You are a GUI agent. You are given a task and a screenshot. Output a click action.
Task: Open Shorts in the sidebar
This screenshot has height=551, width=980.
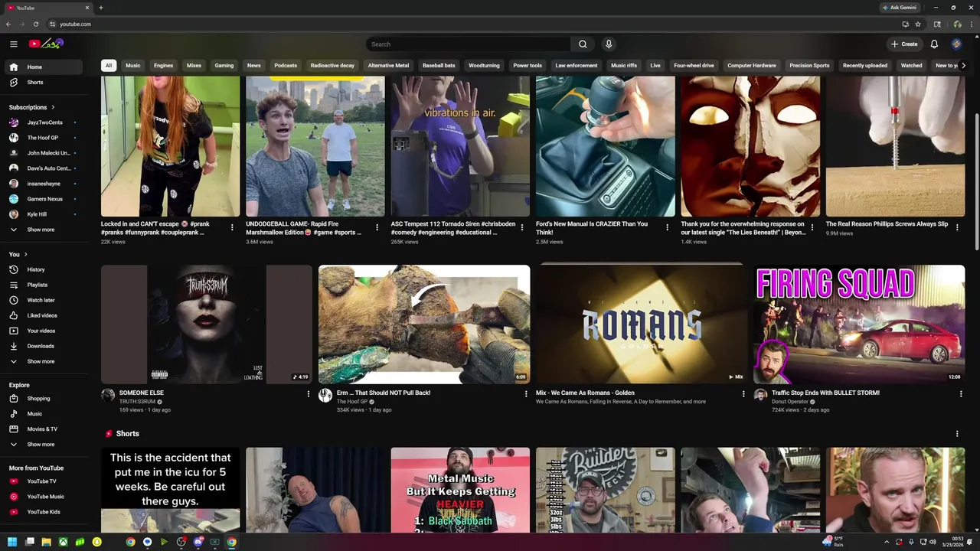(x=35, y=82)
